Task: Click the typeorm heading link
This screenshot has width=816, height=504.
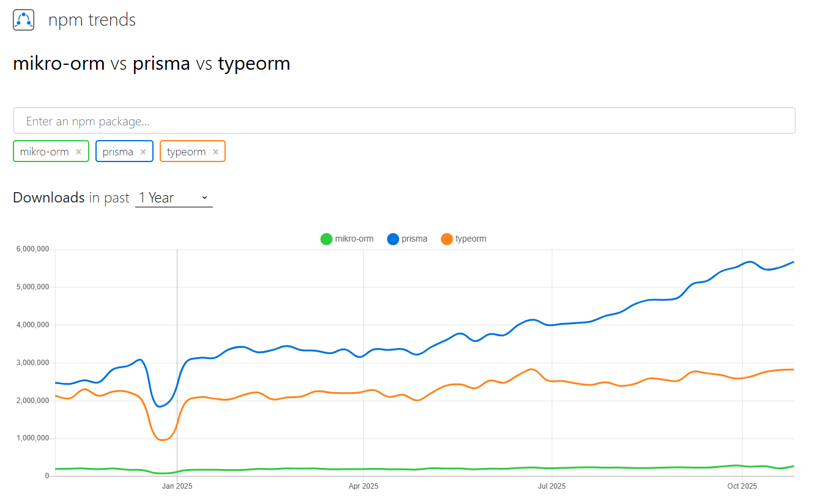Action: 254,64
